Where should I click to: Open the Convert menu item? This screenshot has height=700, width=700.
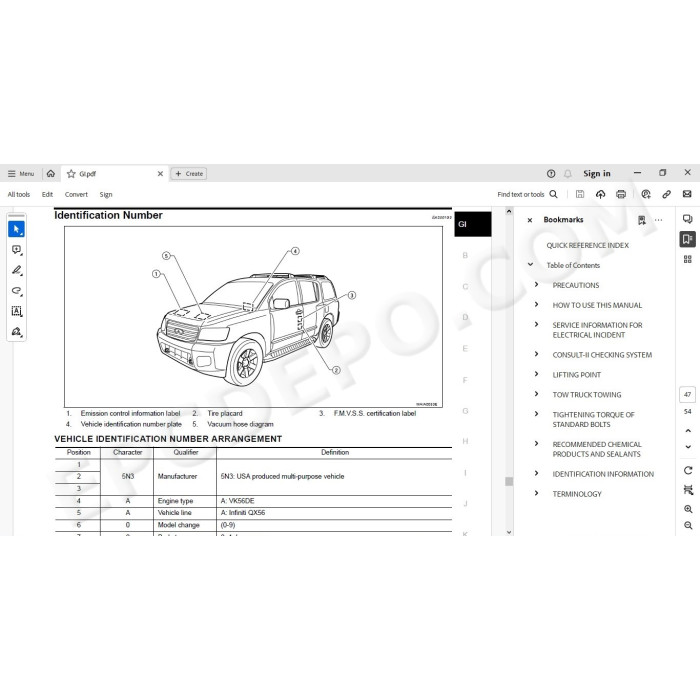(x=76, y=194)
